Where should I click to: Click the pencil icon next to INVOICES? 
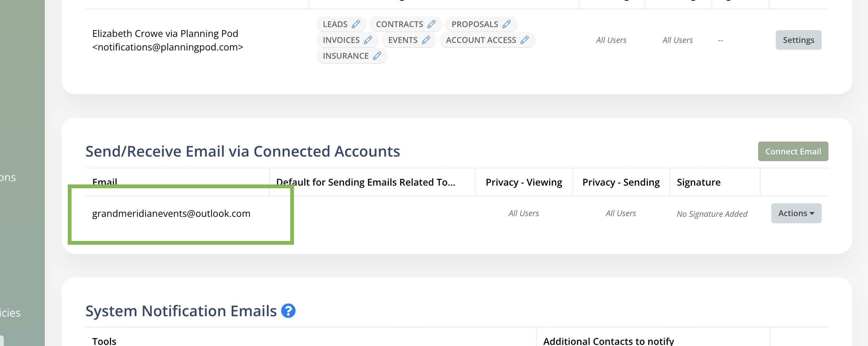click(368, 40)
